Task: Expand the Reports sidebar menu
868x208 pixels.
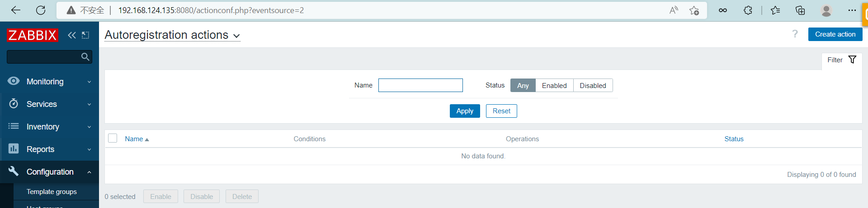Action: tap(49, 149)
